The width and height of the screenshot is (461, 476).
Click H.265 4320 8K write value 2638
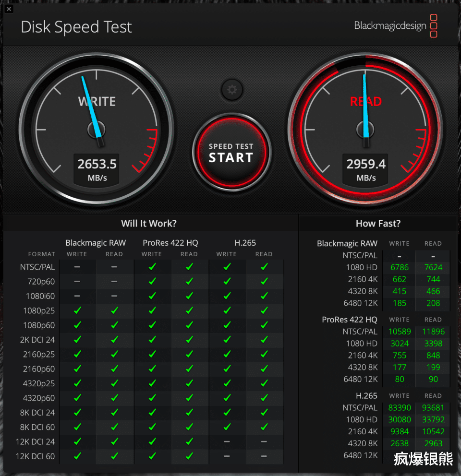400,443
